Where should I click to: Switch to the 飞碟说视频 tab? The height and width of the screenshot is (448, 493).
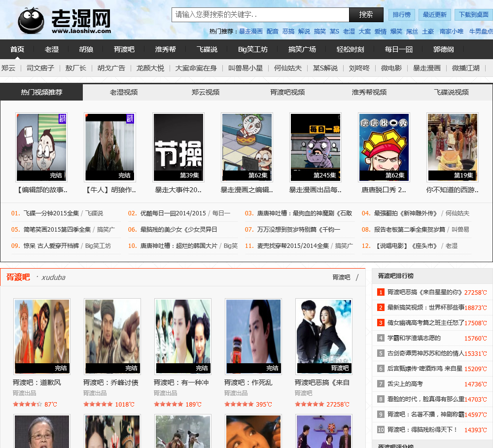pyautogui.click(x=451, y=92)
